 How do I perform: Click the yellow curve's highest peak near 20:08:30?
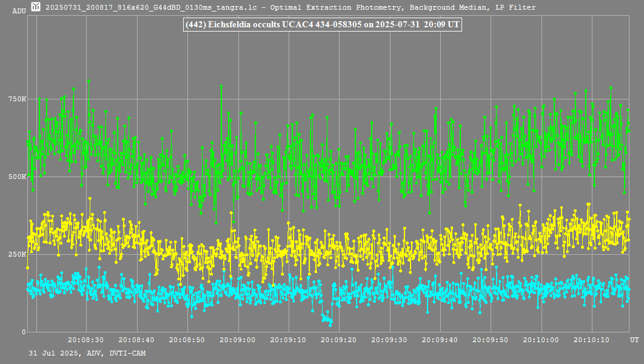[90, 198]
